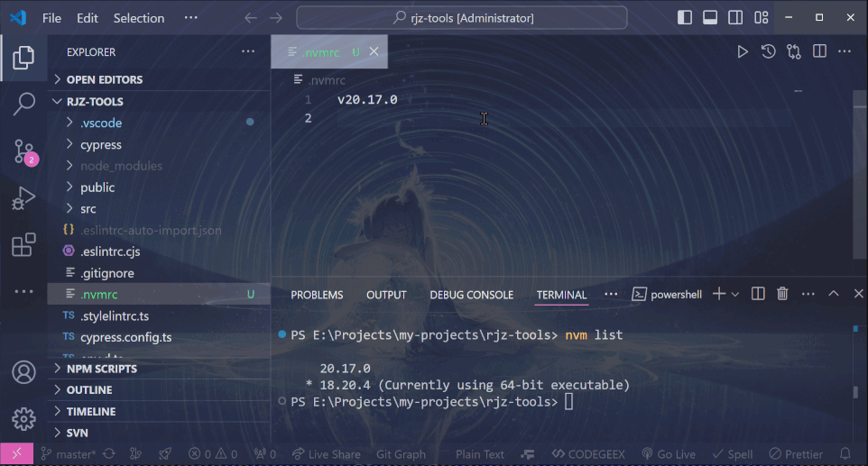Toggle CODEGEEX in status bar
Screen dimensions: 868x466
[x=588, y=454]
